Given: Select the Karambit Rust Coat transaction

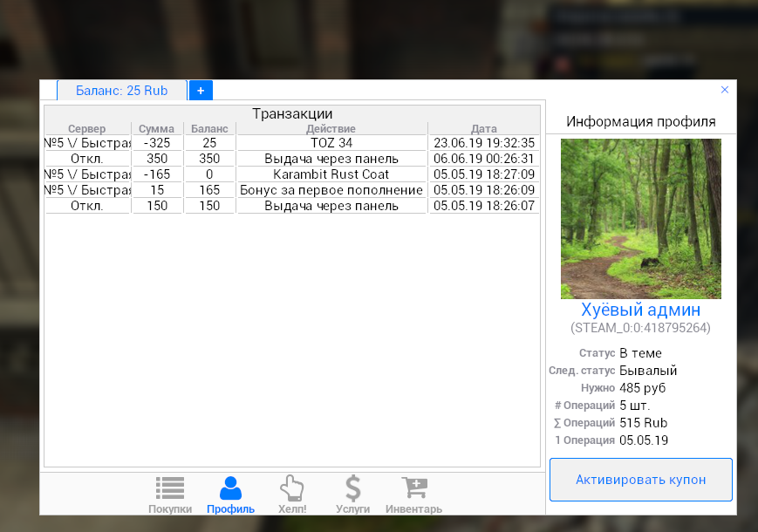Looking at the screenshot, I should tap(331, 174).
